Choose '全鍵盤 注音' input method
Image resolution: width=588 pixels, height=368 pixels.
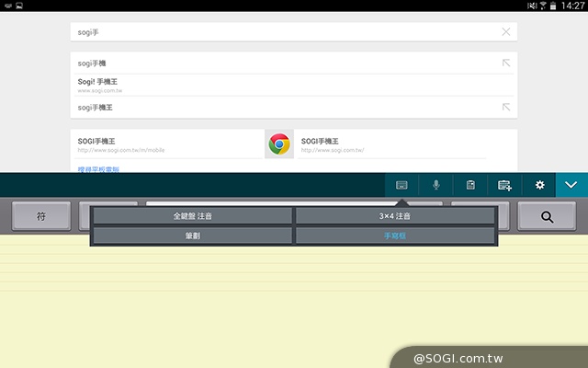pos(193,216)
